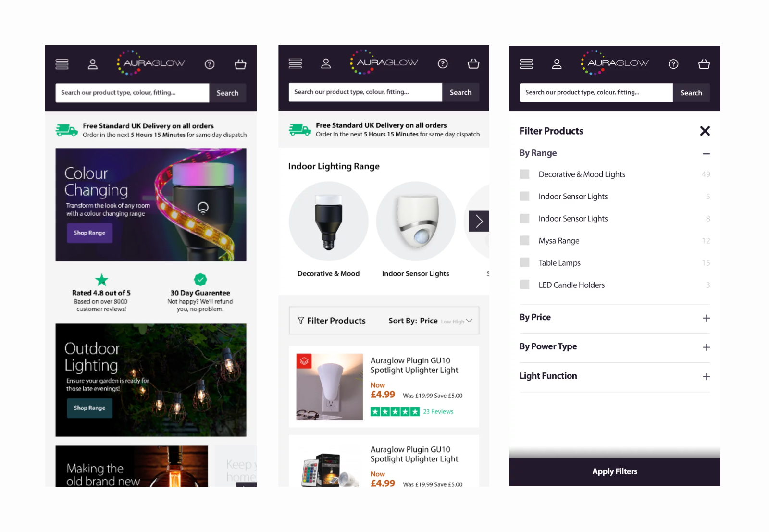Open hamburger menu in filter screen
The image size is (769, 532).
point(526,64)
